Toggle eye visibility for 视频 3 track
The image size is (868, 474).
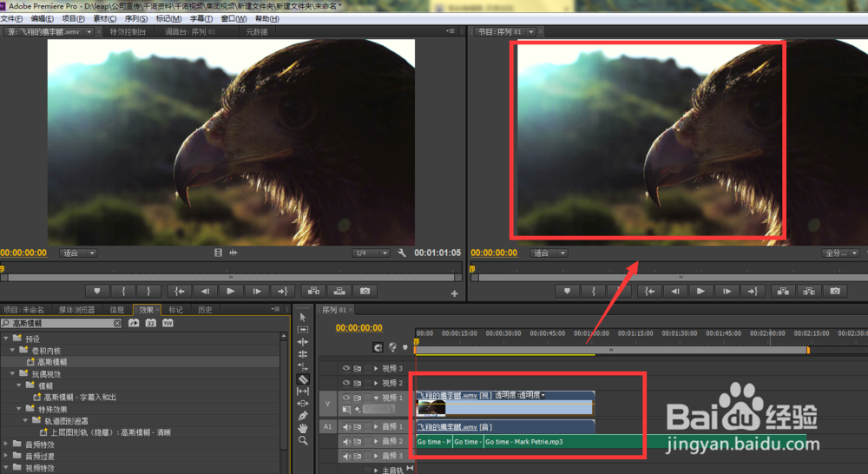click(346, 368)
